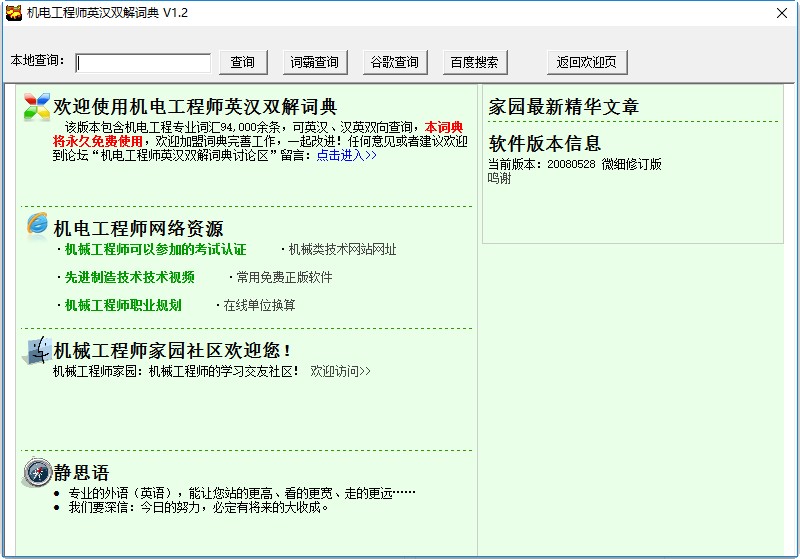Follow the 欢迎访问>> community link
The width and height of the screenshot is (800, 559).
click(340, 371)
